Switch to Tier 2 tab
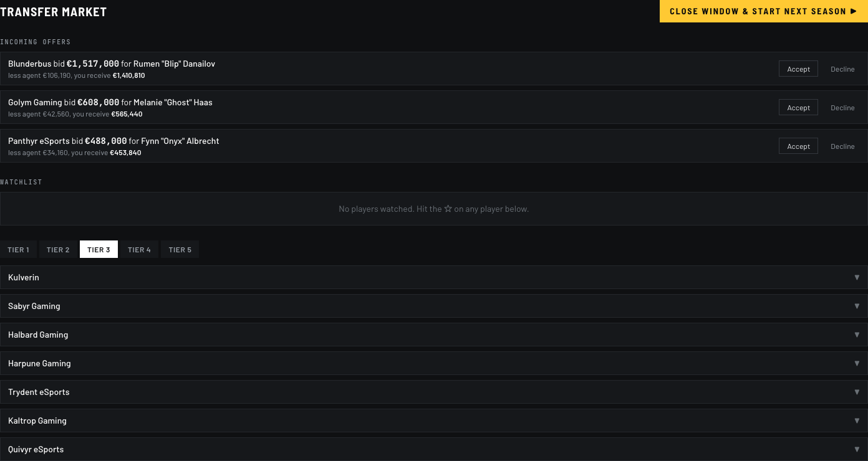This screenshot has width=868, height=461. click(58, 250)
